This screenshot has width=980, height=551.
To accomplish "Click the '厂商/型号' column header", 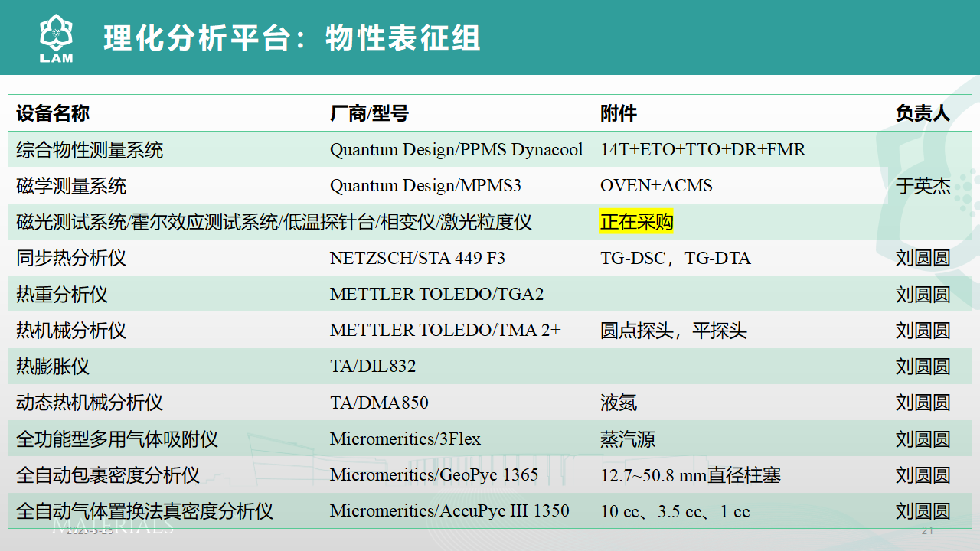I will click(x=369, y=113).
